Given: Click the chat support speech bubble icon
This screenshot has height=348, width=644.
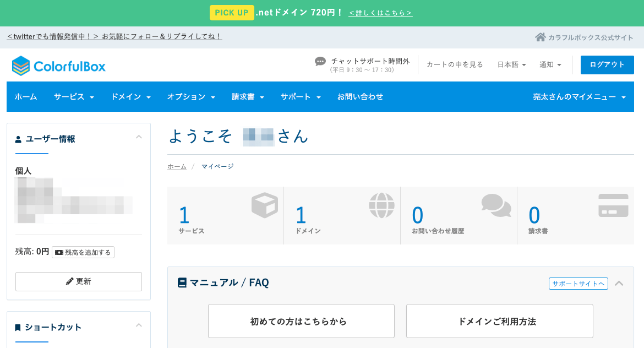Looking at the screenshot, I should [320, 61].
